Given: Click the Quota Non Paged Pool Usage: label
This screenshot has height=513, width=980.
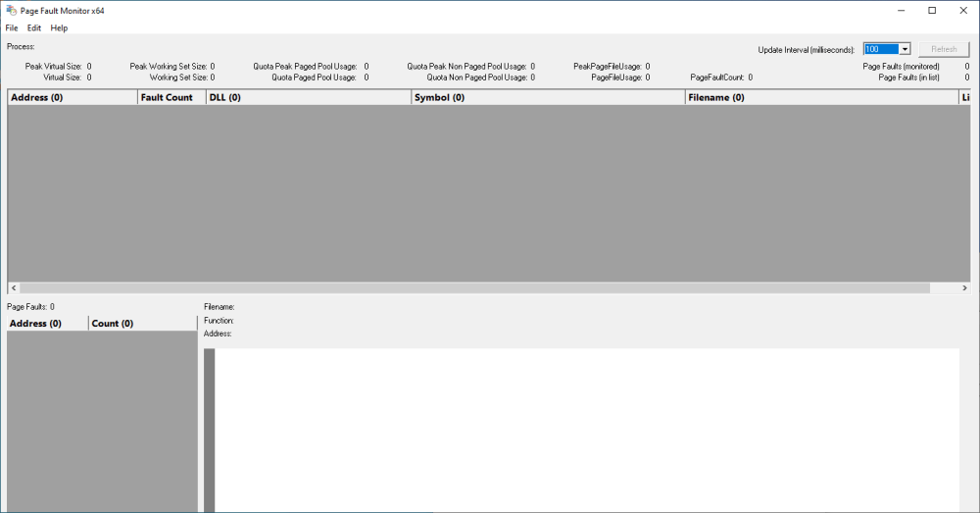Looking at the screenshot, I should (x=477, y=77).
